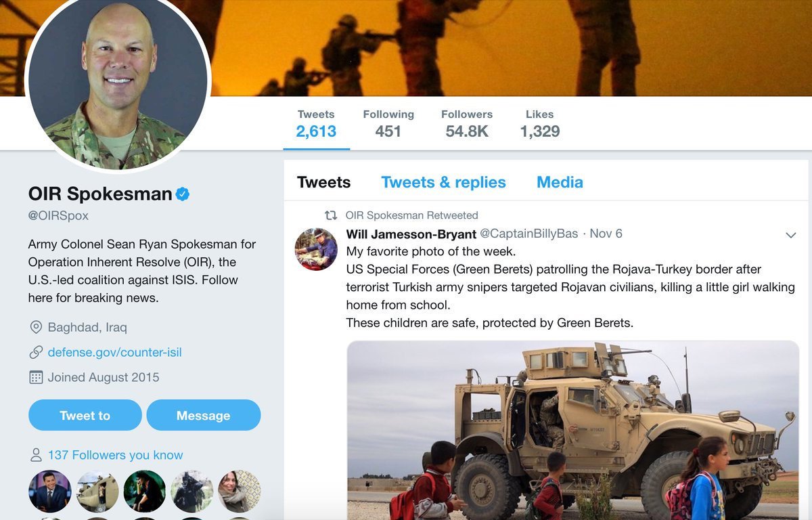Expand the tweet options dropdown arrow
812x520 pixels.
click(x=790, y=235)
